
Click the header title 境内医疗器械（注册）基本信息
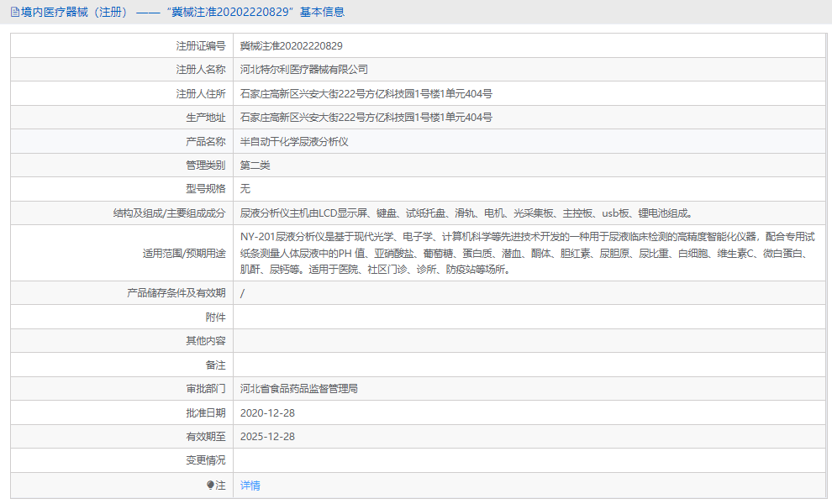coord(182,12)
